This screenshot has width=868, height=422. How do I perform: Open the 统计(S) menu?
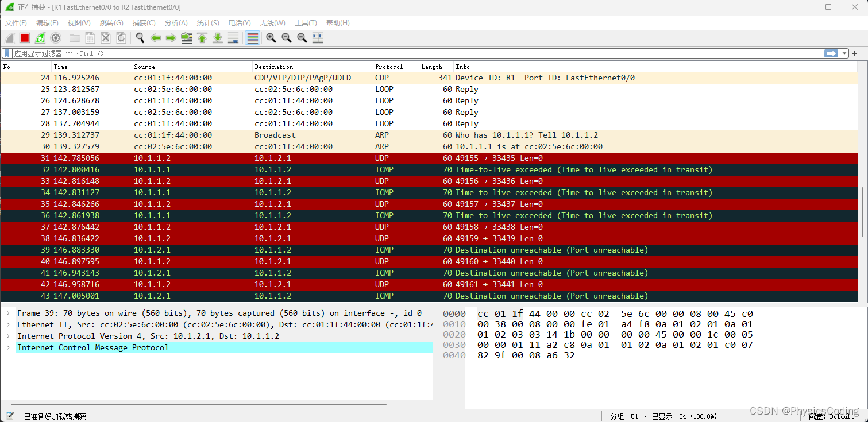[x=207, y=22]
